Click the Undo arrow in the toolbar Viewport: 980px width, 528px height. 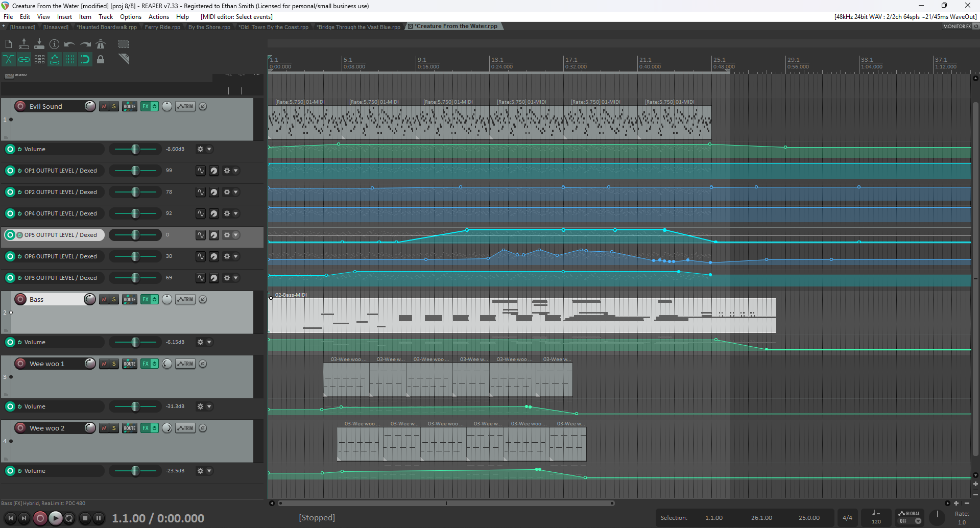[x=70, y=44]
